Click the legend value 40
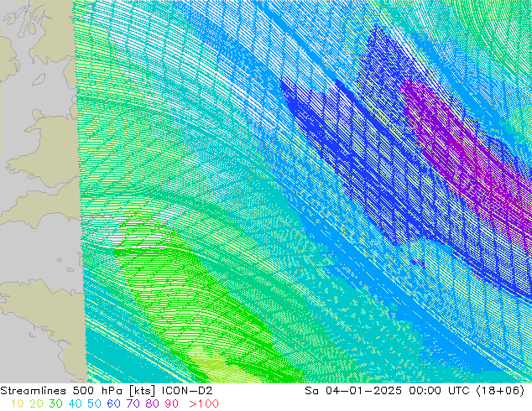Screen dimensions: 532x411 pyautogui.click(x=75, y=403)
